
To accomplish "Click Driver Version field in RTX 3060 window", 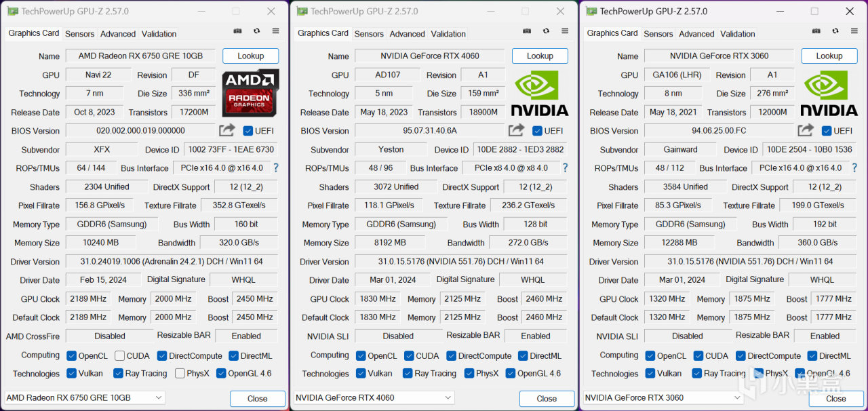I will pyautogui.click(x=751, y=261).
